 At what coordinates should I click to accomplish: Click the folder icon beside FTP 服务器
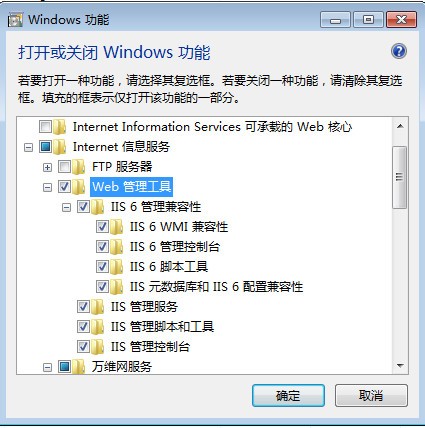pyautogui.click(x=79, y=167)
